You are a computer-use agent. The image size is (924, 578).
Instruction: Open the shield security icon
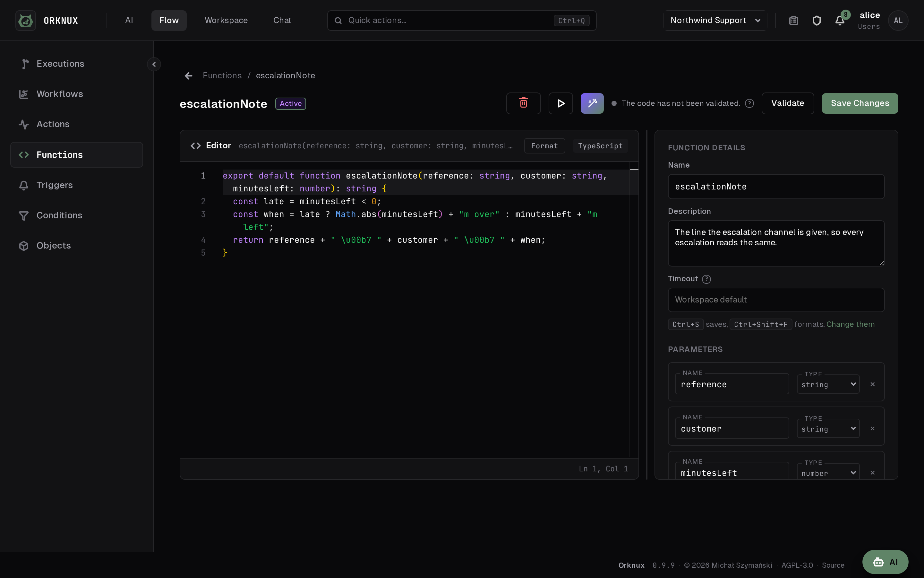[x=817, y=20]
